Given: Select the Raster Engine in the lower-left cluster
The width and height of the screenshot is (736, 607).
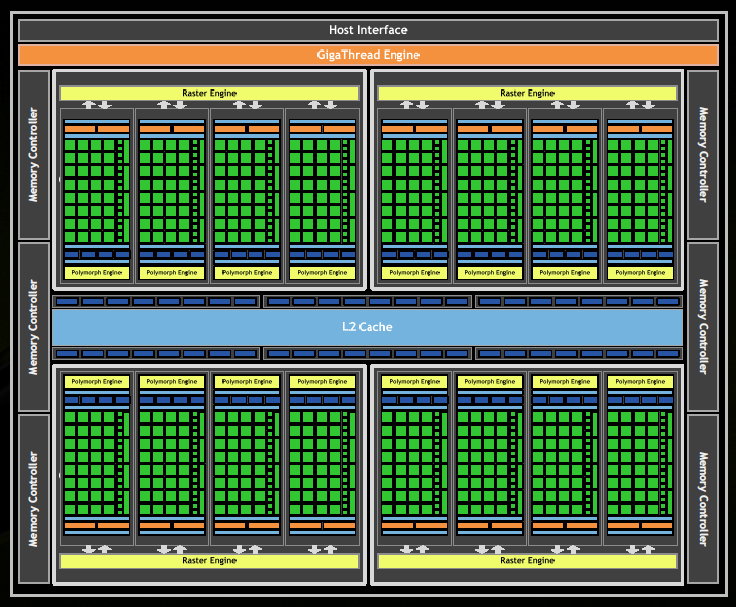Looking at the screenshot, I should pyautogui.click(x=209, y=561).
